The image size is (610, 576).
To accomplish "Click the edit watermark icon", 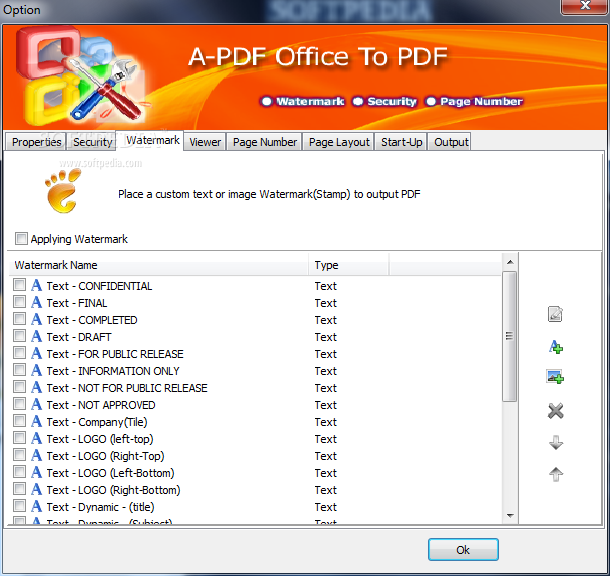I will click(555, 314).
